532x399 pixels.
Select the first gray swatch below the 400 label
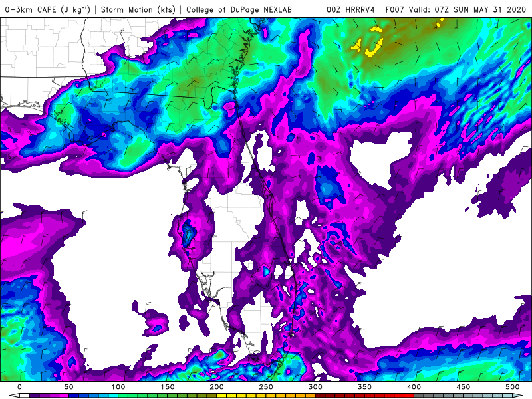(419, 396)
